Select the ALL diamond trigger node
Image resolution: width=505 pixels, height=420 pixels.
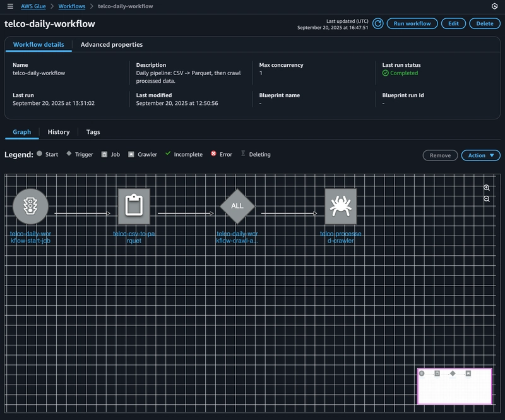(x=237, y=206)
